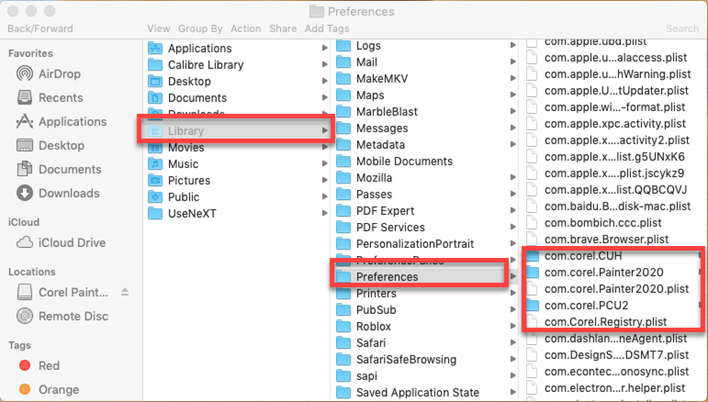Open the View toolbar option
The image size is (708, 402).
pyautogui.click(x=158, y=28)
